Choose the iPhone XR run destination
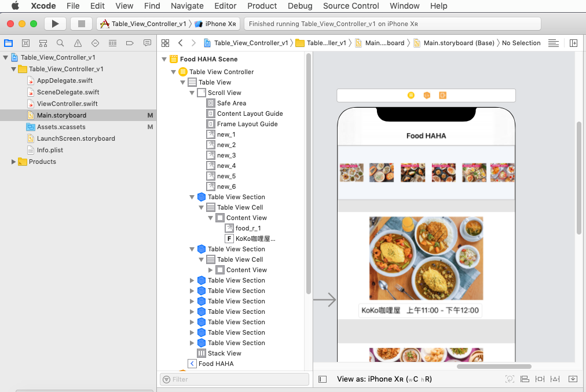586x392 pixels. point(216,24)
